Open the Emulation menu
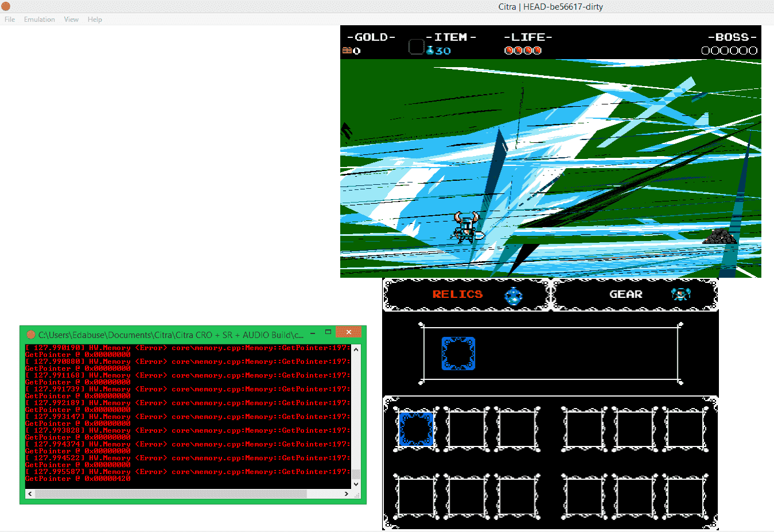The width and height of the screenshot is (774, 532). tap(40, 20)
